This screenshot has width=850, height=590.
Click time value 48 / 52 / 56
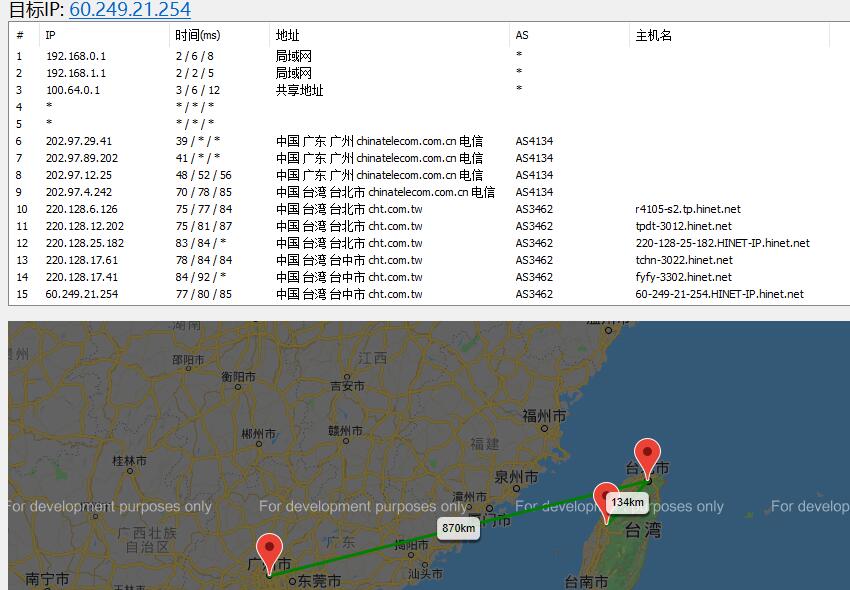(203, 175)
